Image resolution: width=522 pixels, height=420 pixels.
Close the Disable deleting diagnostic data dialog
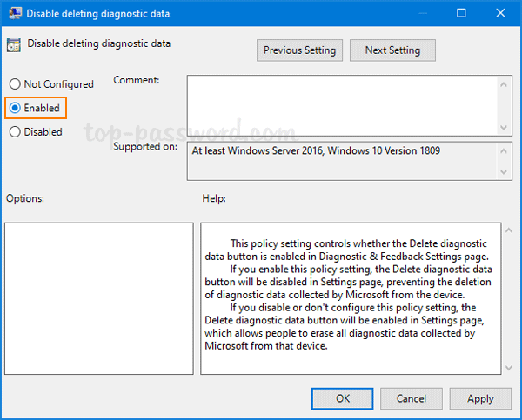pos(500,13)
